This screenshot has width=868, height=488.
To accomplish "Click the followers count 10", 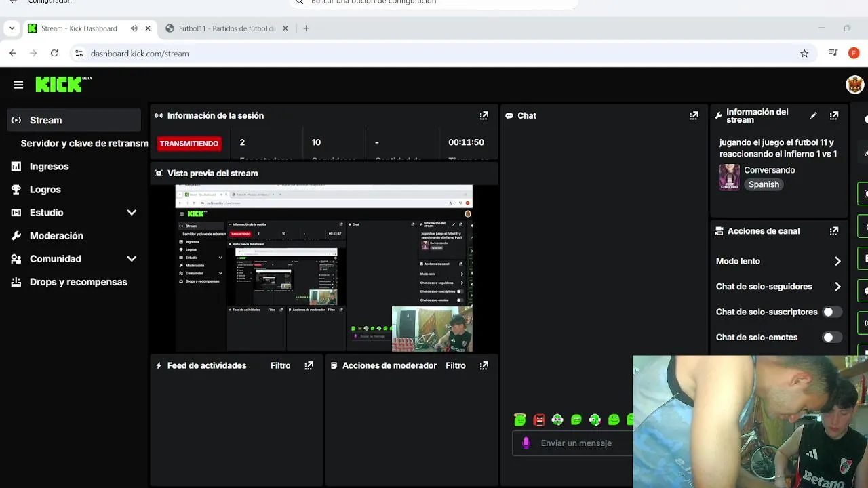I will 316,142.
